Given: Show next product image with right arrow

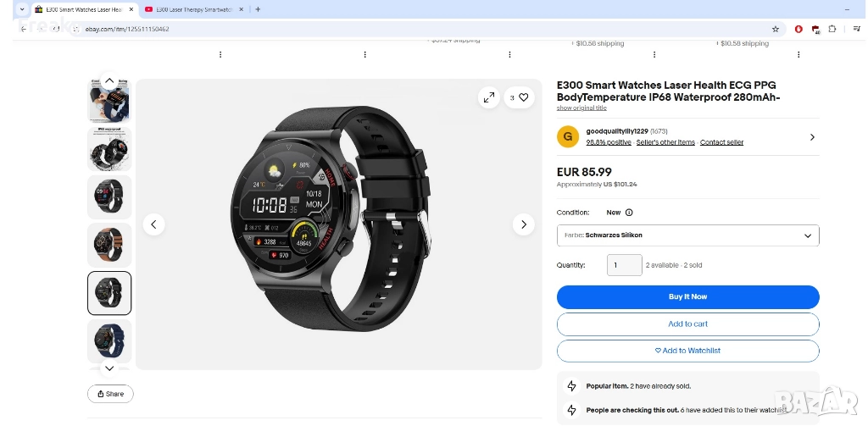Looking at the screenshot, I should point(523,224).
